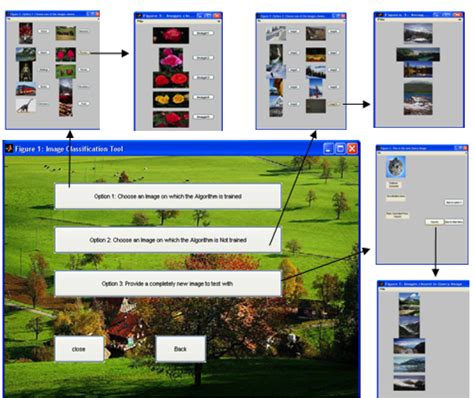Select the yellow roses thumbnail in flower results
The image size is (474, 398).
tap(171, 99)
